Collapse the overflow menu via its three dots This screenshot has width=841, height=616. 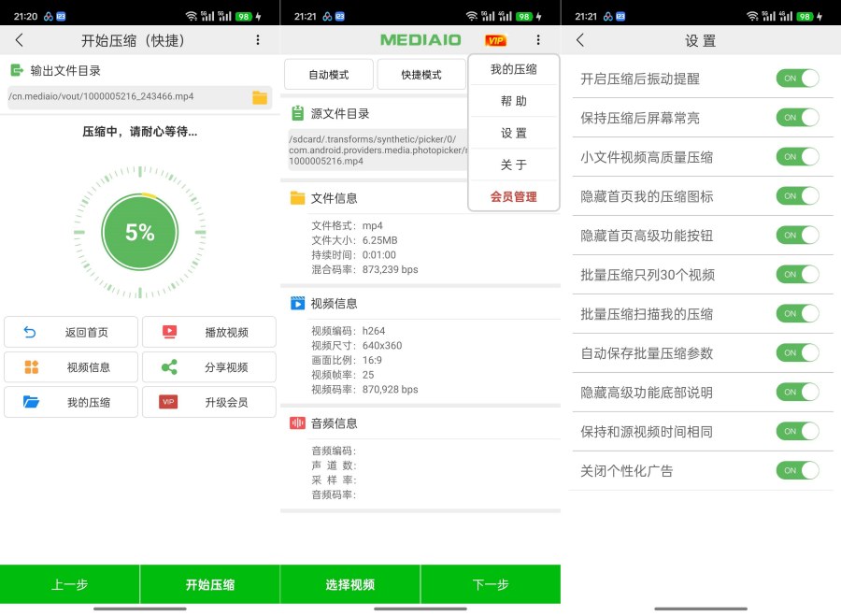[x=538, y=40]
